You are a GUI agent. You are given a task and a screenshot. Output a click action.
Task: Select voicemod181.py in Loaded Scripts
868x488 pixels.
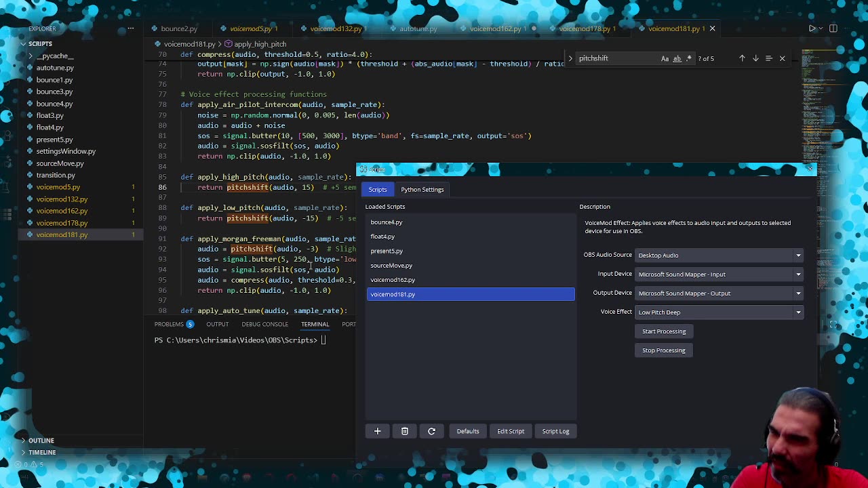471,294
